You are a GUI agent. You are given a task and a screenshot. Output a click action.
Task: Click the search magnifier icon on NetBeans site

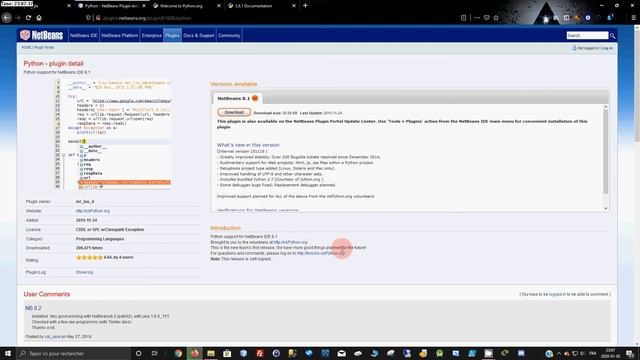coord(612,36)
